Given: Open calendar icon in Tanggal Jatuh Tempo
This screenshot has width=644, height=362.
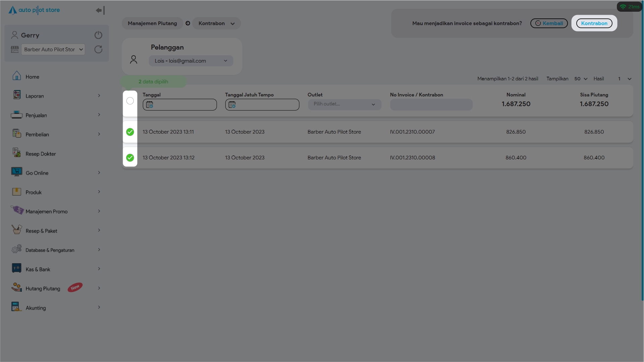Looking at the screenshot, I should (x=232, y=105).
